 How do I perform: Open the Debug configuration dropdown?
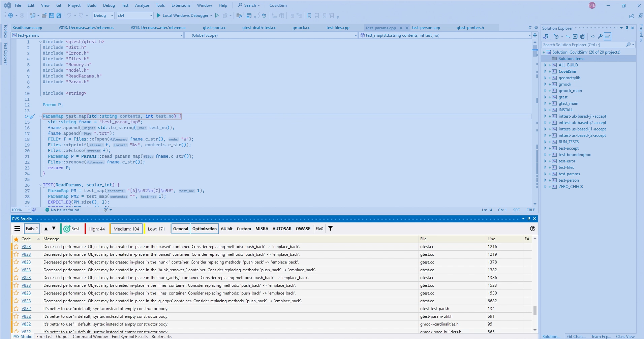tap(103, 16)
